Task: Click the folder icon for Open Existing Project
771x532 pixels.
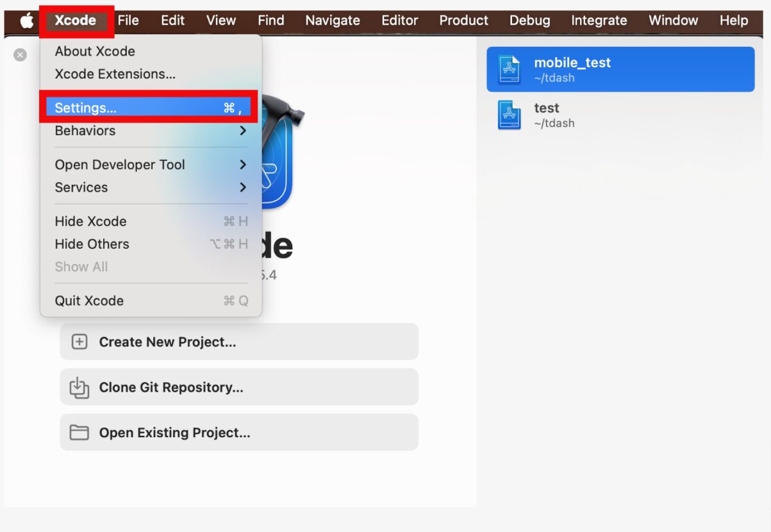Action: (79, 433)
